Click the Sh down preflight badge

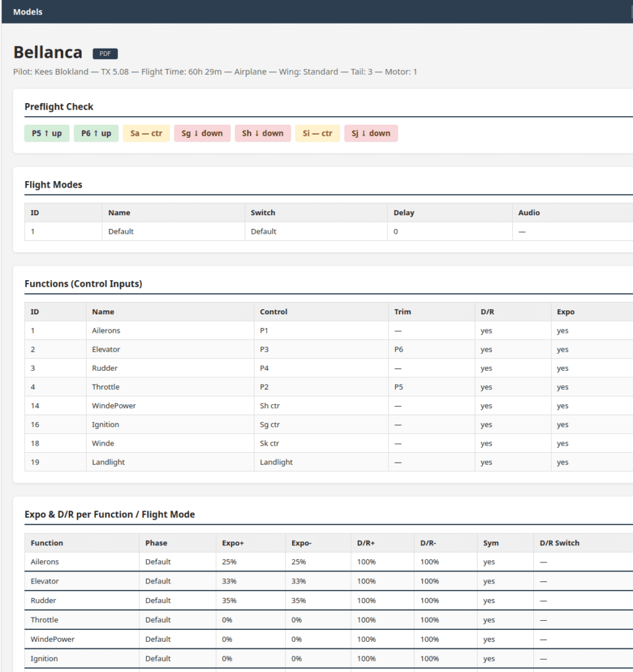262,133
